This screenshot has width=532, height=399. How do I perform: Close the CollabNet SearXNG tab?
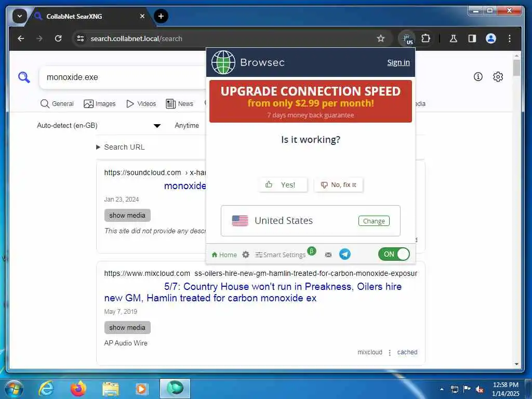point(142,16)
